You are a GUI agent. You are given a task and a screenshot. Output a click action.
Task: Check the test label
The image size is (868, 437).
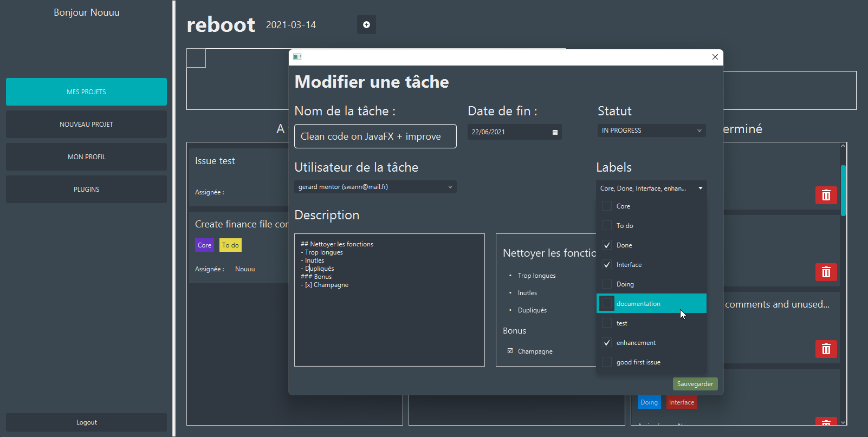607,323
